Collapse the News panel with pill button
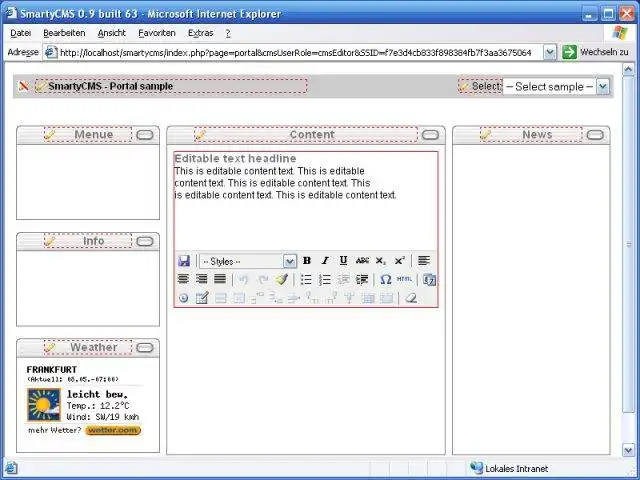Image resolution: width=640 pixels, height=480 pixels. tap(595, 135)
